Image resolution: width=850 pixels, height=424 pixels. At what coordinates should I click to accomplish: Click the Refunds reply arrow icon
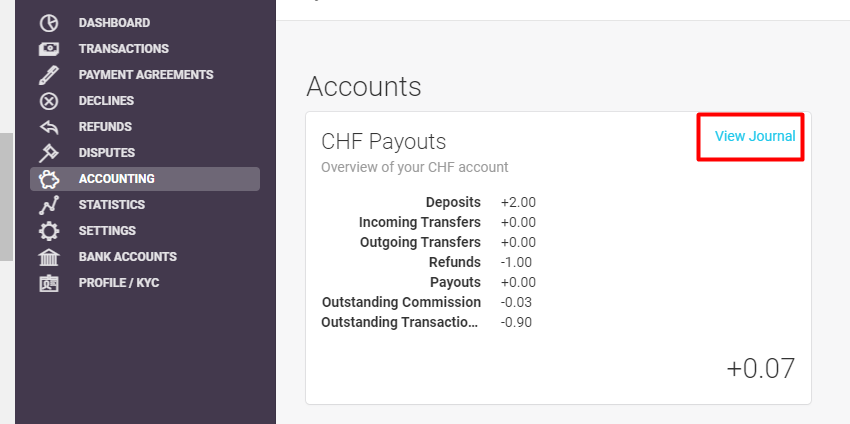tap(49, 127)
